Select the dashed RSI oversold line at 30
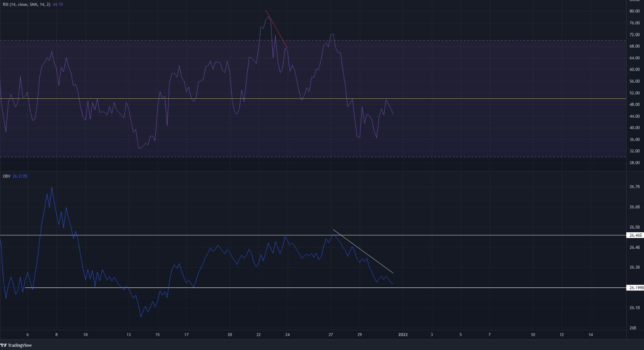 pos(313,157)
